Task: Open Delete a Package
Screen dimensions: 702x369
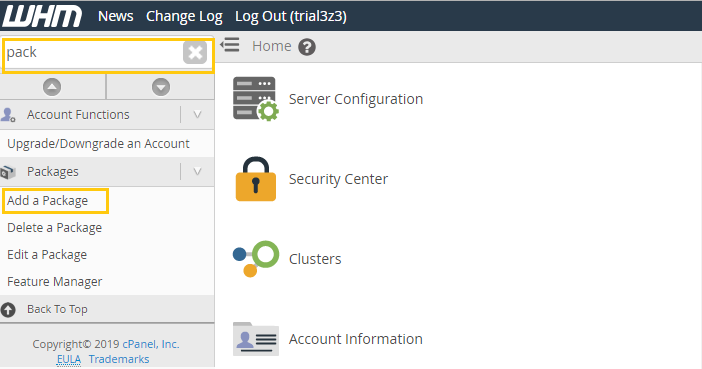Action: click(55, 227)
